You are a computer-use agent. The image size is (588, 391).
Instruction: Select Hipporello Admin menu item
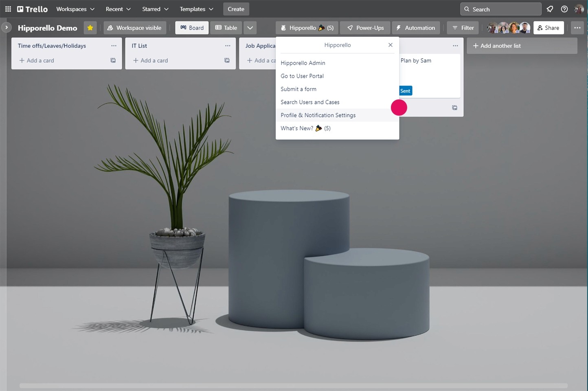(x=337, y=63)
